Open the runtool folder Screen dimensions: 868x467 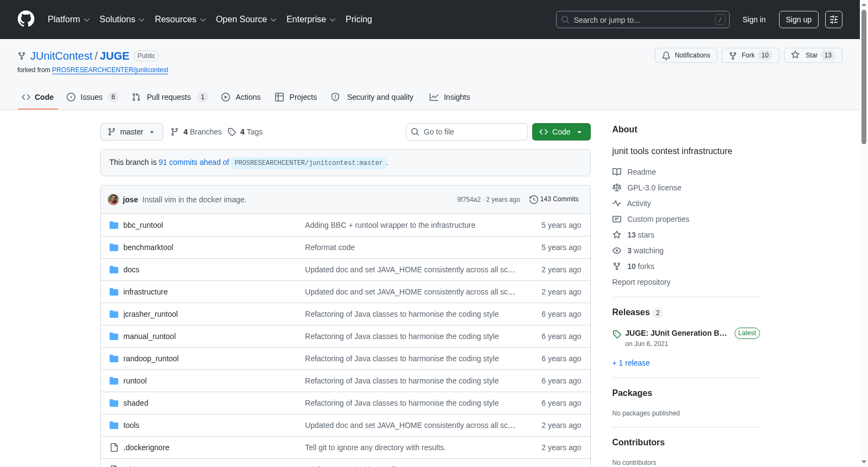135,381
